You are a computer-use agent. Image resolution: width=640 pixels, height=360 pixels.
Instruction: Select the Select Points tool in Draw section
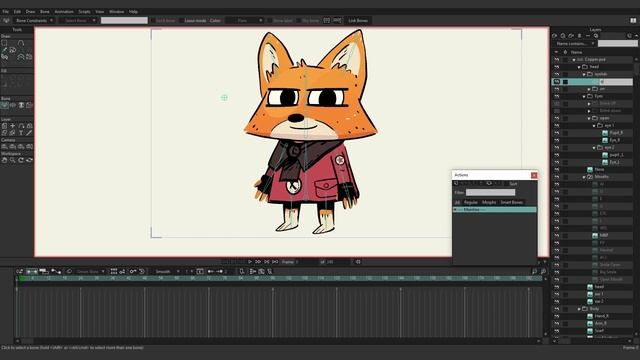pyautogui.click(x=4, y=43)
